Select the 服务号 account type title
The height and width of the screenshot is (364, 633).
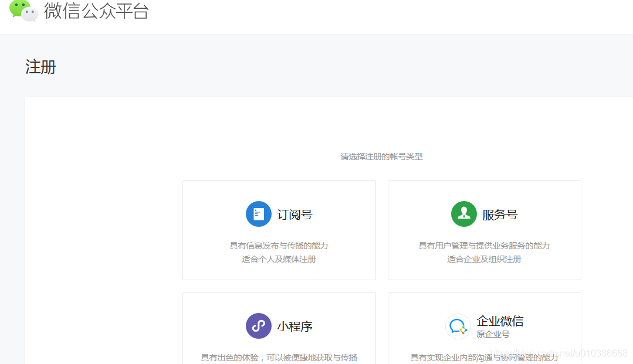click(500, 215)
